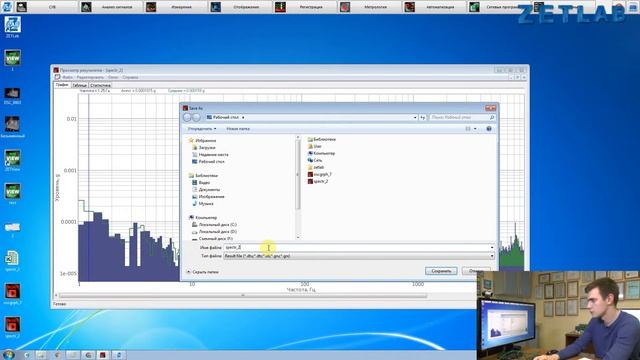This screenshot has height=360, width=640.
Task: Click the refresh button beside address bar
Action: [422, 117]
